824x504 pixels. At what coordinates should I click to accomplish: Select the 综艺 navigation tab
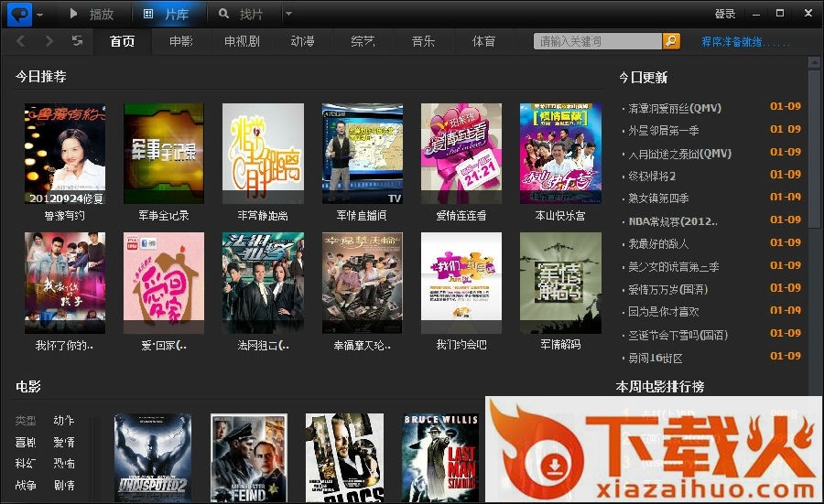point(363,41)
